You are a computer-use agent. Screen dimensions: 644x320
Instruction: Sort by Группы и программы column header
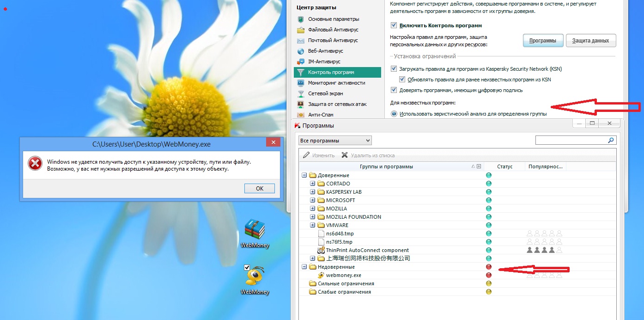[x=386, y=166]
